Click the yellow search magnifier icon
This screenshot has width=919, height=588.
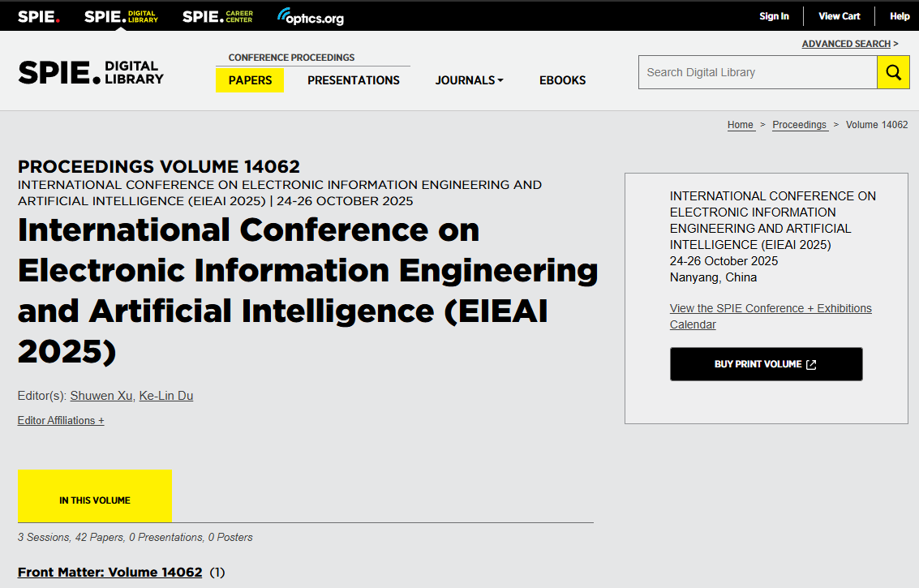tap(893, 72)
